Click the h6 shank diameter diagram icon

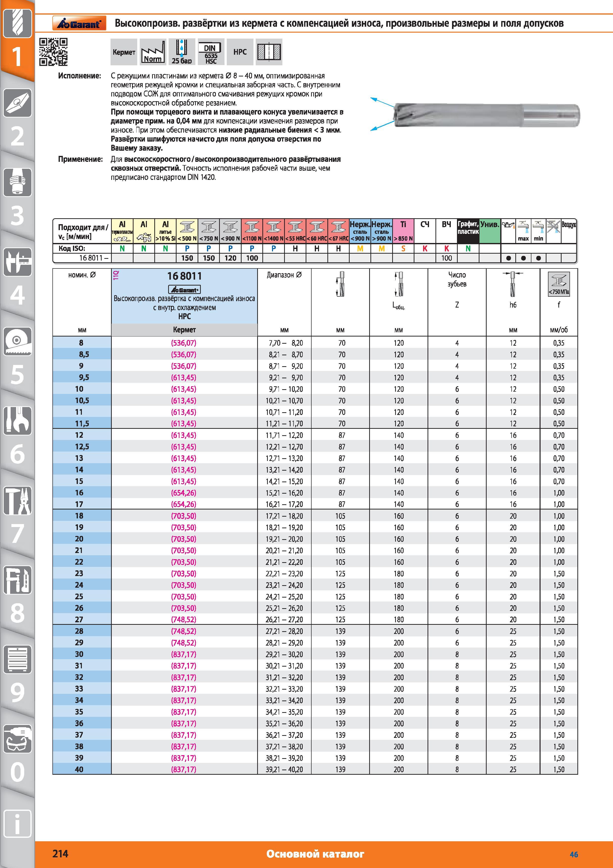(x=513, y=284)
